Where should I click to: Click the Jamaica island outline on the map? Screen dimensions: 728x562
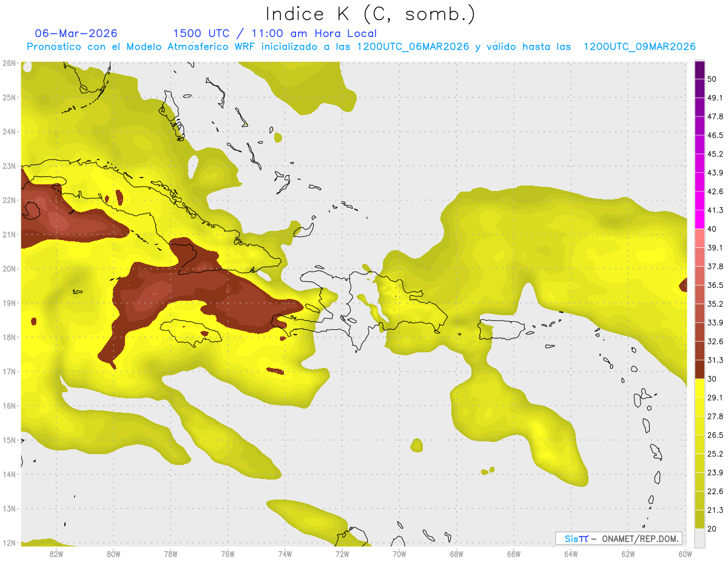[x=190, y=332]
